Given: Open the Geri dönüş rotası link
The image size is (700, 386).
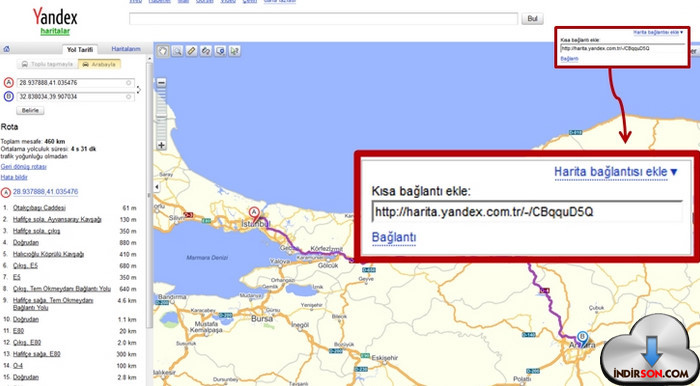Looking at the screenshot, I should 24,167.
